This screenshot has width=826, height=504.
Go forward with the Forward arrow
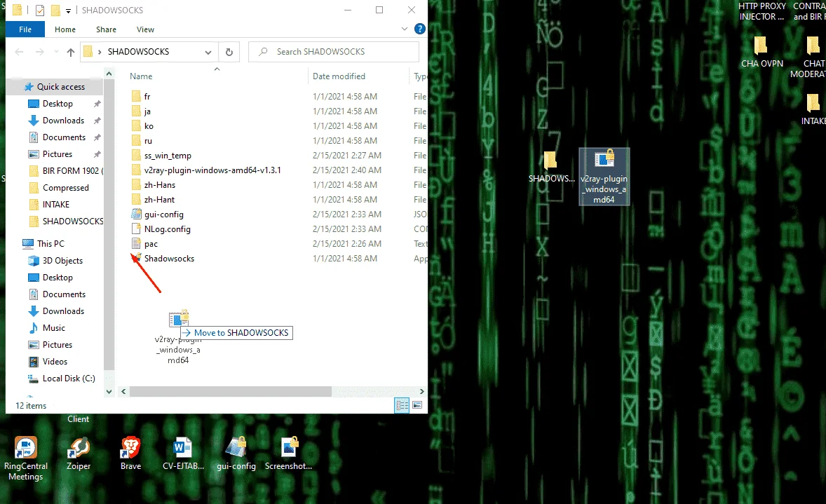coord(39,52)
